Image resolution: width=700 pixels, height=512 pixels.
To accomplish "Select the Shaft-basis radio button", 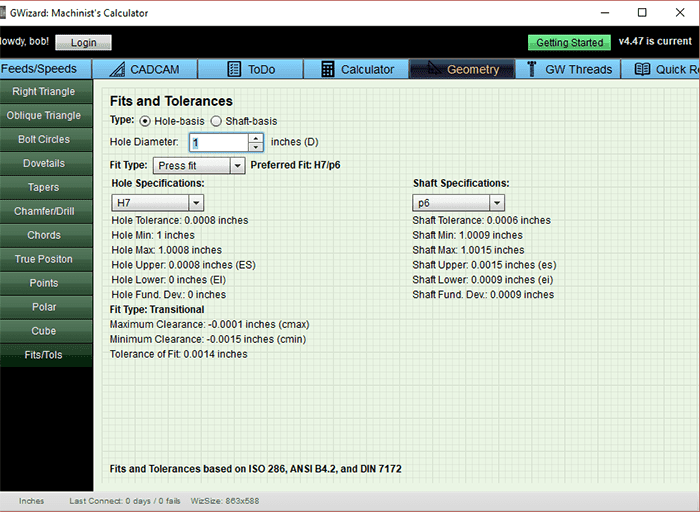I will [216, 121].
